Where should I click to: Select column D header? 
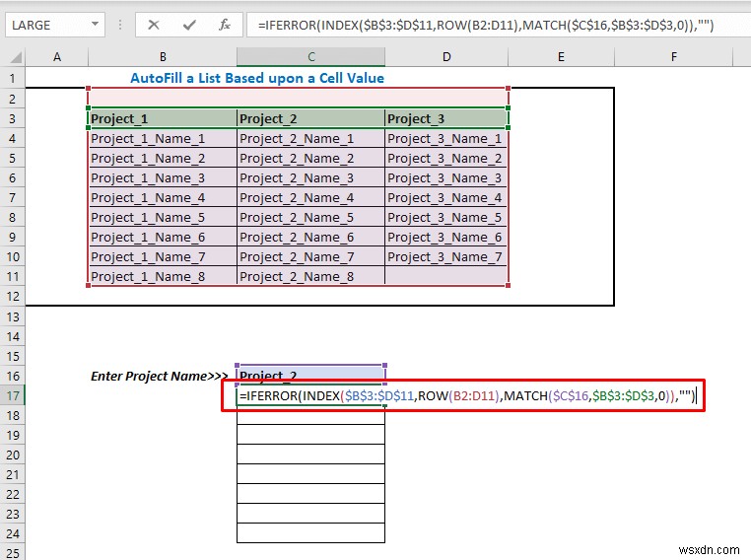click(x=446, y=57)
